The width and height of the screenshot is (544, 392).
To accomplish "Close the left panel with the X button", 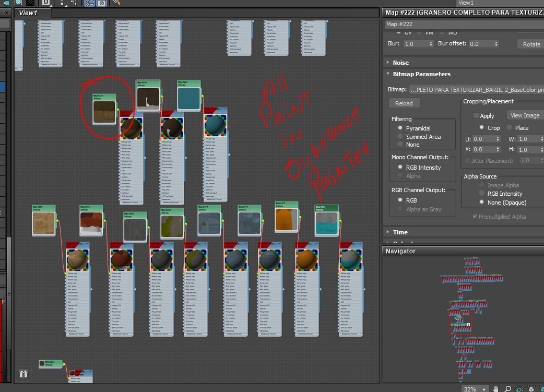I will [6, 13].
